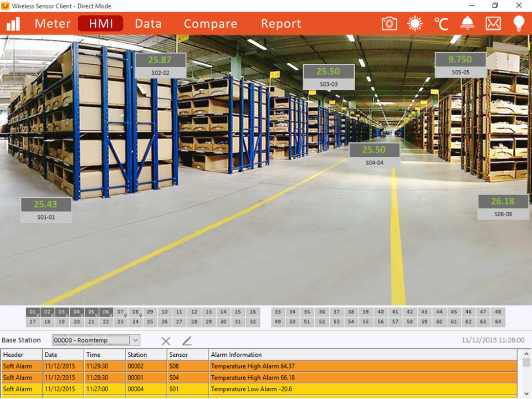Click the S04-04 sensor reading label
Screen dimensions: 532x399
374,163
